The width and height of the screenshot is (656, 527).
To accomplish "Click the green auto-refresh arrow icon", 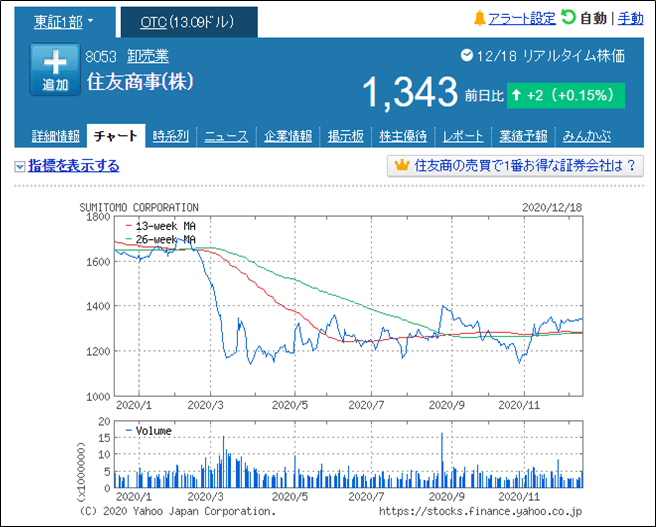I will (568, 17).
